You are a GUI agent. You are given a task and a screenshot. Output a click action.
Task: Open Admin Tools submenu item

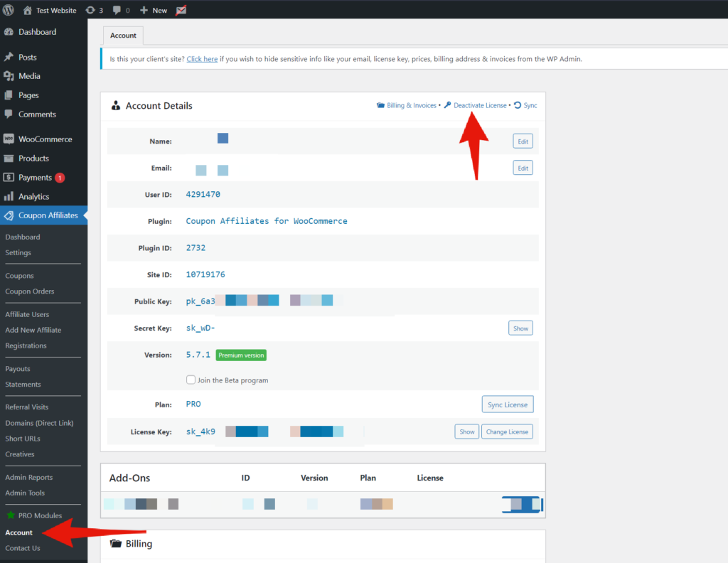pyautogui.click(x=25, y=493)
